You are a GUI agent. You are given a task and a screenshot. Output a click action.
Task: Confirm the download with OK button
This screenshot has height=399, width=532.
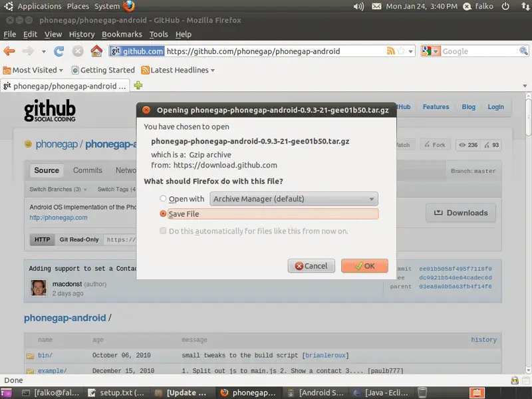click(x=364, y=266)
